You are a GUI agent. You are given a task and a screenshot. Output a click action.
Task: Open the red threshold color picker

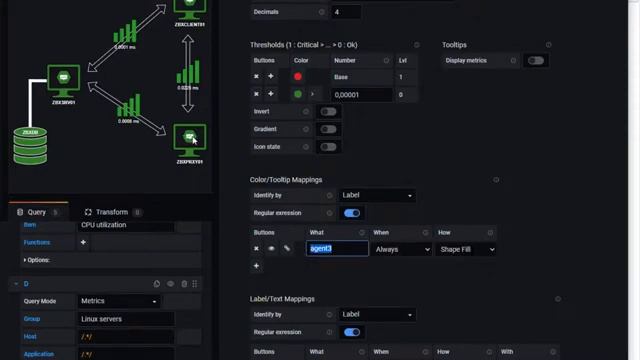(x=298, y=77)
